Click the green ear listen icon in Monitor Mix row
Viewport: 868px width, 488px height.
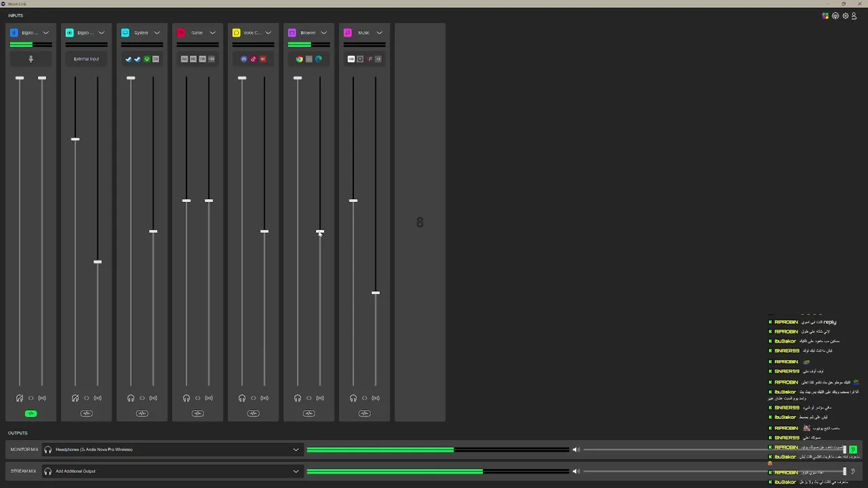point(853,449)
